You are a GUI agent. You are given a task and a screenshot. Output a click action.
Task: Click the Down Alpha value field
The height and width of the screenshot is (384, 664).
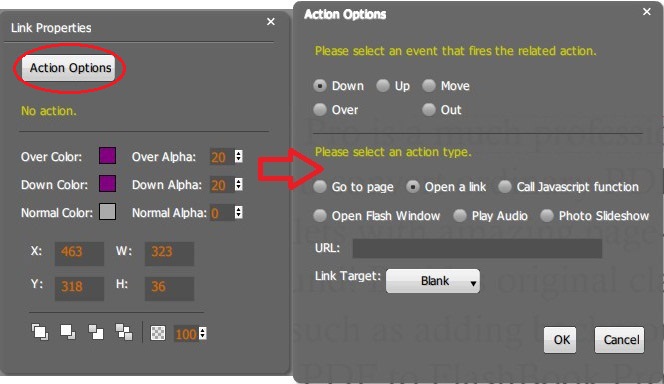[222, 185]
